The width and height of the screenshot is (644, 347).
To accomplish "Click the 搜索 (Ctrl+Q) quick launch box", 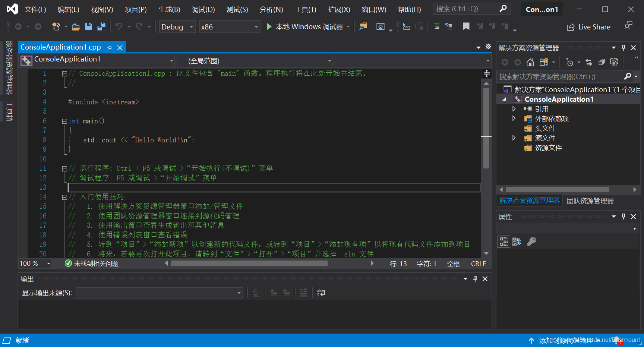I will tap(471, 9).
